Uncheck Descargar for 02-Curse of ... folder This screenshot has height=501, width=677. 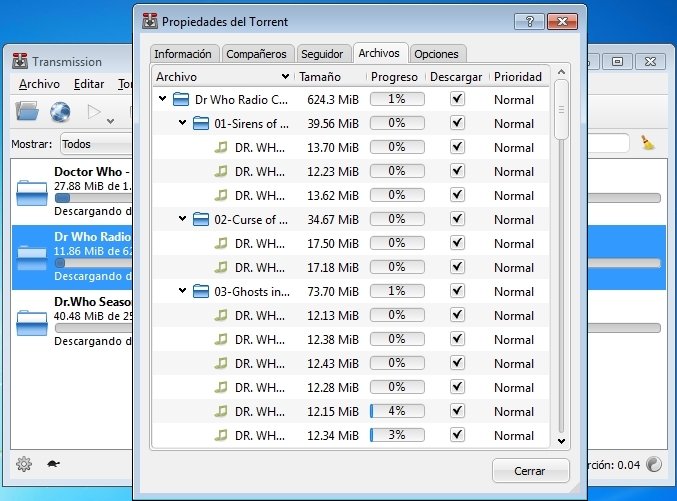click(457, 219)
